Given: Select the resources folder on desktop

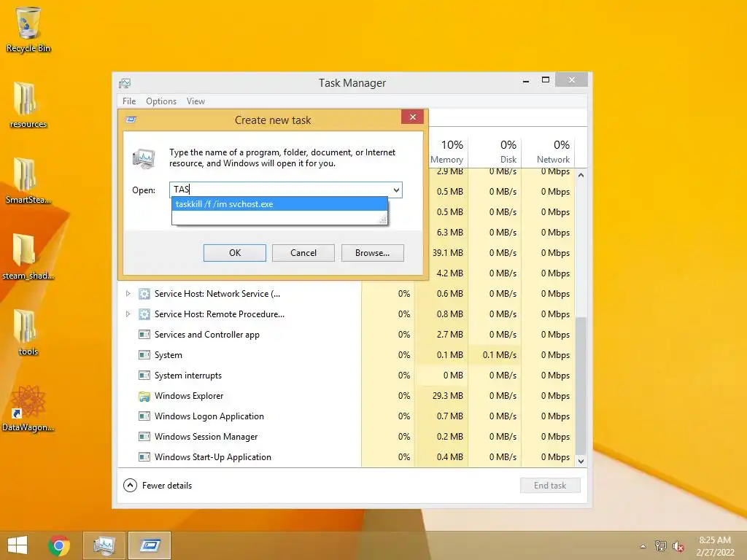Looking at the screenshot, I should pyautogui.click(x=28, y=105).
